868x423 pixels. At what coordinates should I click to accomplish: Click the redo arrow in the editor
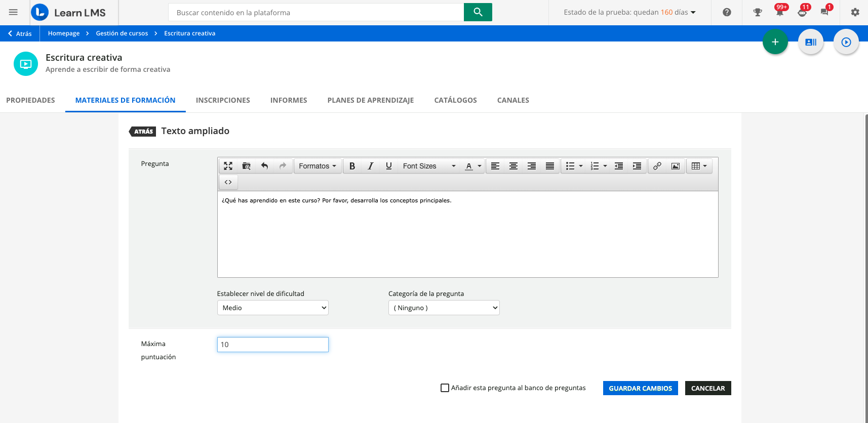point(283,166)
